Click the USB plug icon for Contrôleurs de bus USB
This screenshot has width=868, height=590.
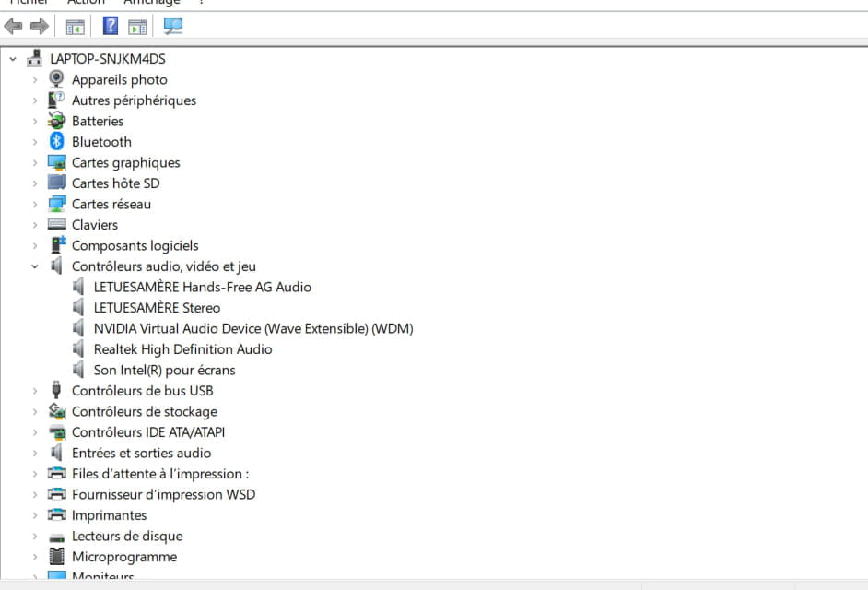(56, 390)
